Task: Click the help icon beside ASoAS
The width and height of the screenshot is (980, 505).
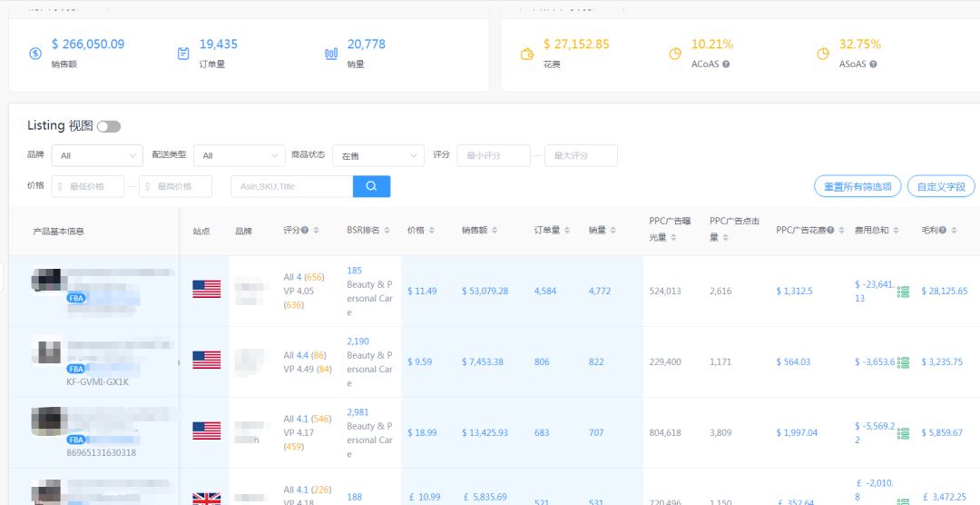Action: [873, 64]
